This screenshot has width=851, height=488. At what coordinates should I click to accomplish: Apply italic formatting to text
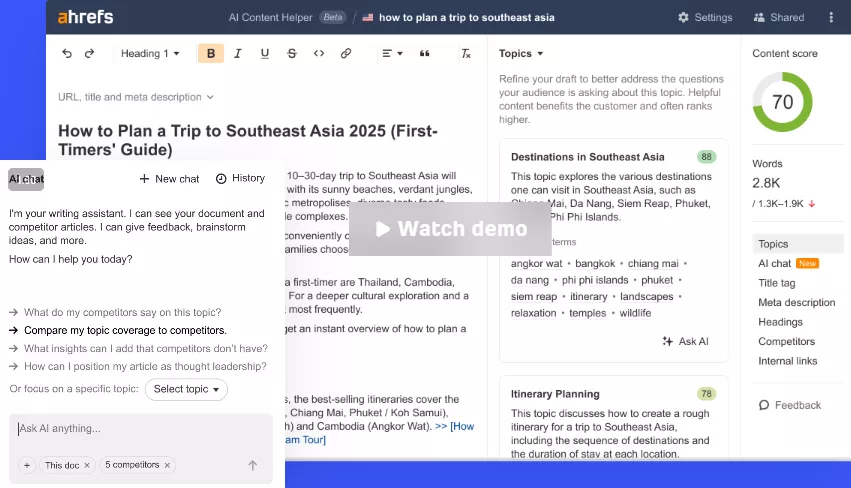(x=238, y=54)
